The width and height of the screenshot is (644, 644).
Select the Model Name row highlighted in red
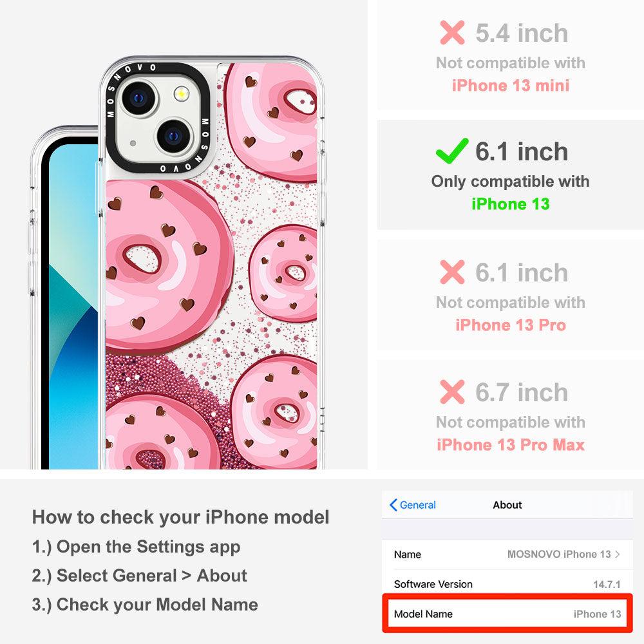(507, 614)
